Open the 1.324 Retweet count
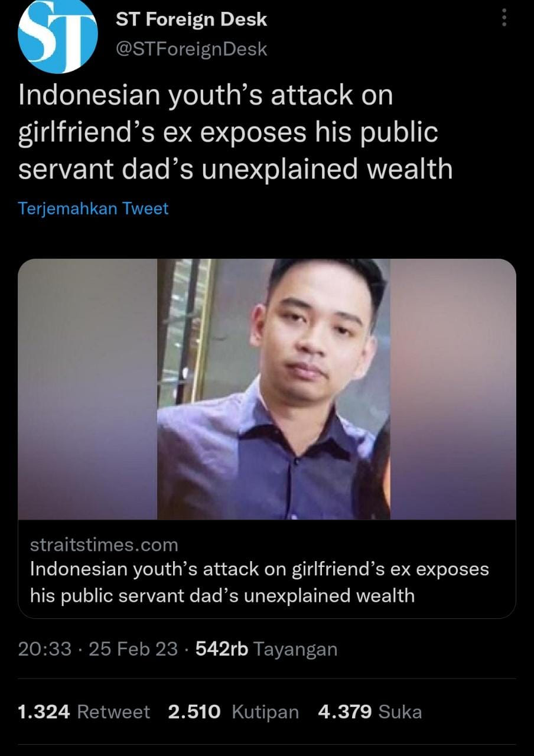 pyautogui.click(x=44, y=712)
